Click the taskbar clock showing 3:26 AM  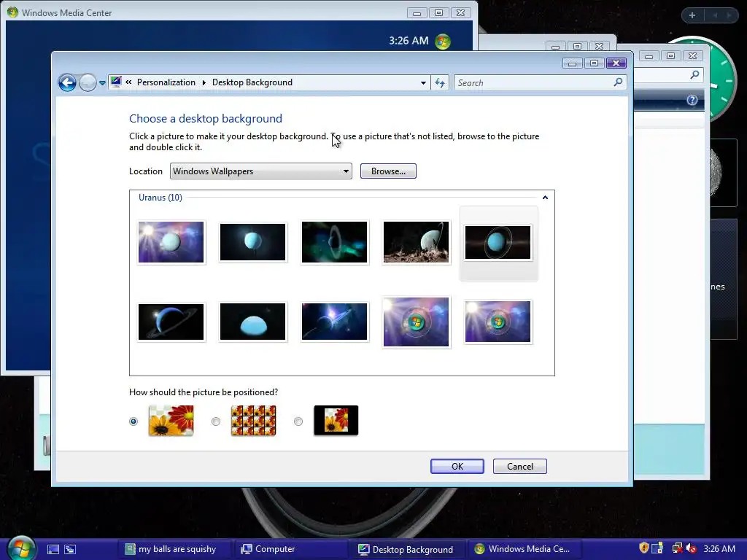(x=719, y=548)
